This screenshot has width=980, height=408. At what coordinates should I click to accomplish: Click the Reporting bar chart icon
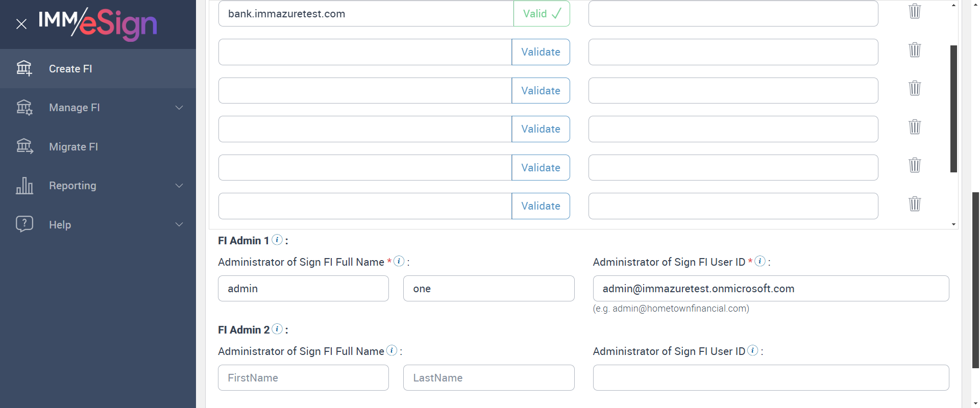coord(24,186)
